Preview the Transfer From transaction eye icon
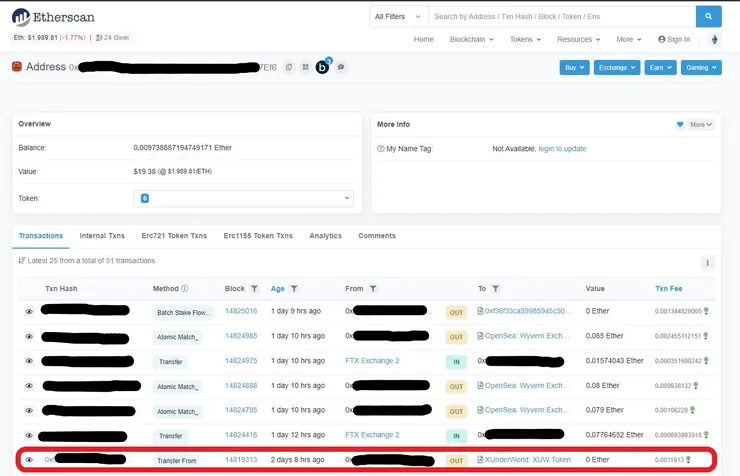The width and height of the screenshot is (740, 476). click(x=29, y=460)
